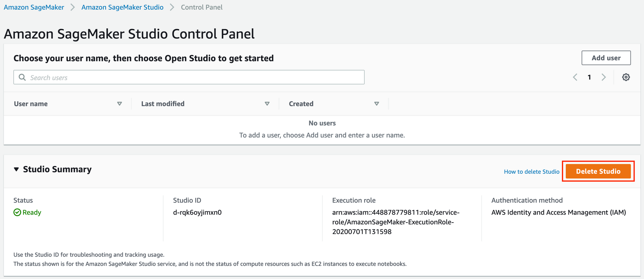Click the green Ready status checkmark icon
This screenshot has height=279, width=644.
(x=17, y=213)
